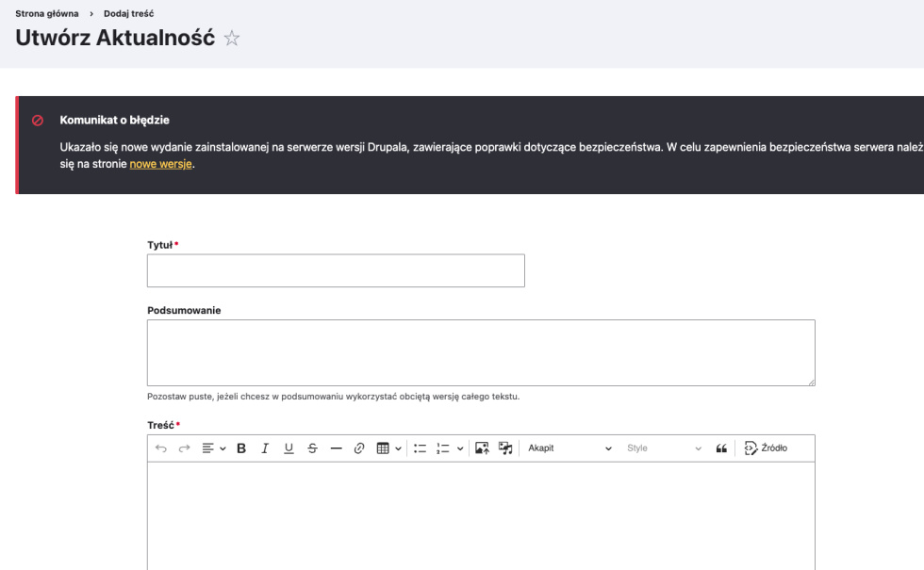
Task: Click the undo arrow in the editor
Action: click(x=161, y=448)
